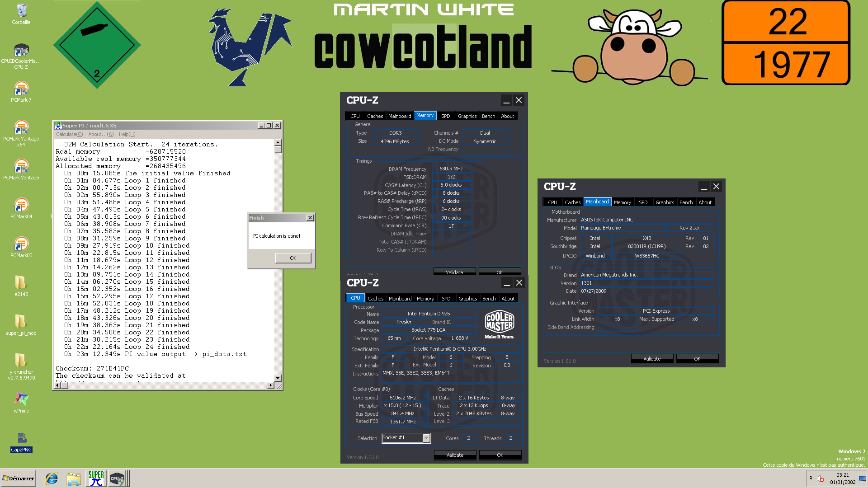Open the super_pi_mod folder icon
Screen dimensions: 868x488
point(21,325)
